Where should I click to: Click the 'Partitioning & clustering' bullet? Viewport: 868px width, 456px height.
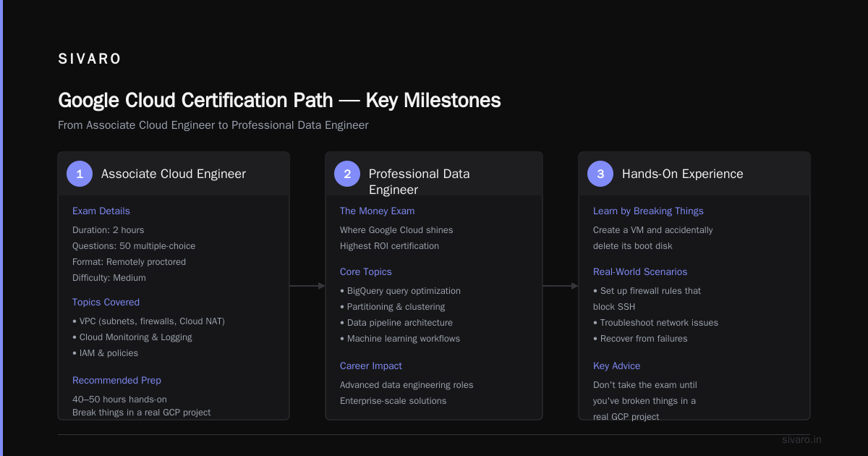pyautogui.click(x=392, y=307)
